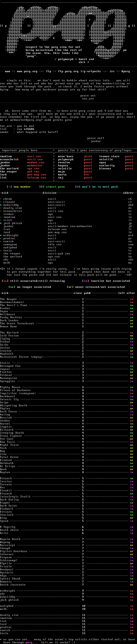Select the cyan "[*] won't be in next pack" legend
Viewport: 137px width, 644px height.
pyautogui.click(x=97, y=187)
